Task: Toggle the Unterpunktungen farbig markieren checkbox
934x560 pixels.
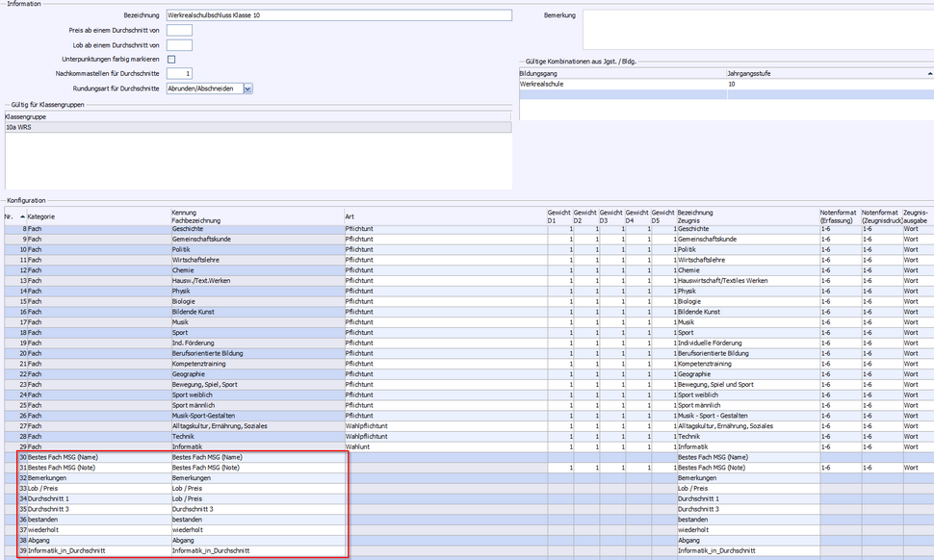Action: tap(171, 60)
